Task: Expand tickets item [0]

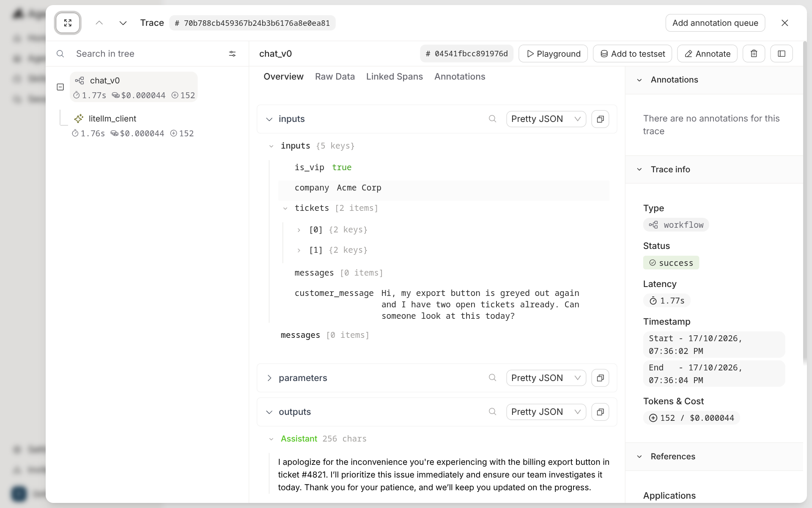Action: coord(299,230)
